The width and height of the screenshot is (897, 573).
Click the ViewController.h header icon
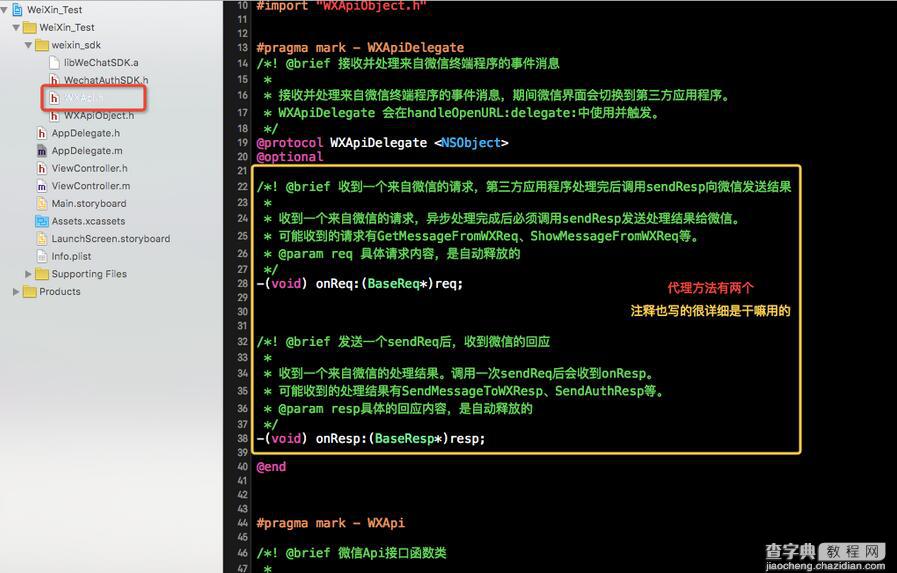coord(42,169)
